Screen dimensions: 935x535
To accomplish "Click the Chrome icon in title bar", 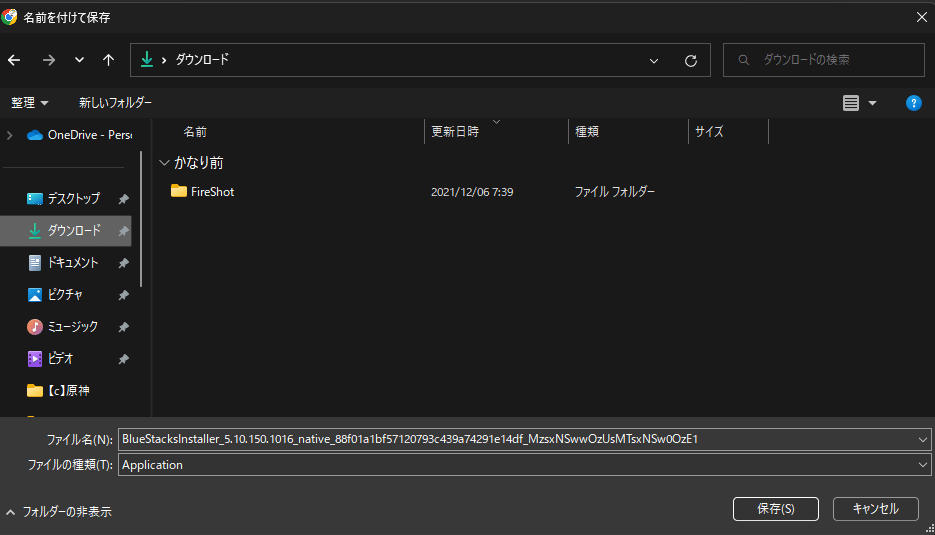I will coord(9,17).
